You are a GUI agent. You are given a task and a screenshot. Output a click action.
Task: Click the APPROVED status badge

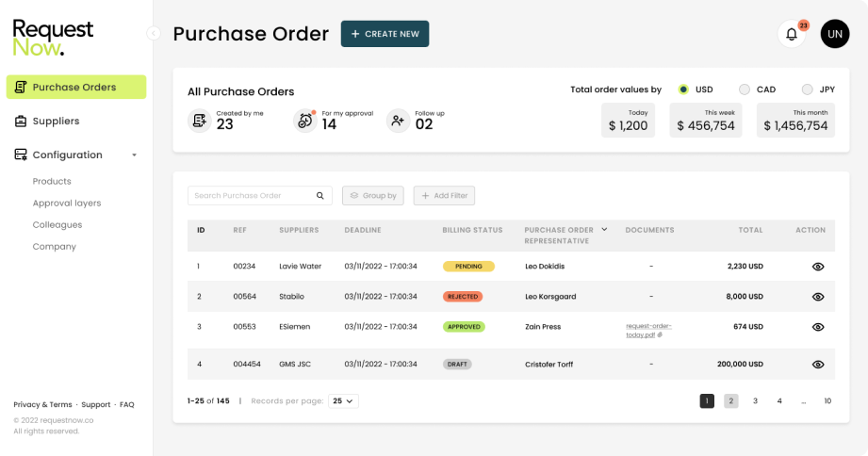click(464, 327)
